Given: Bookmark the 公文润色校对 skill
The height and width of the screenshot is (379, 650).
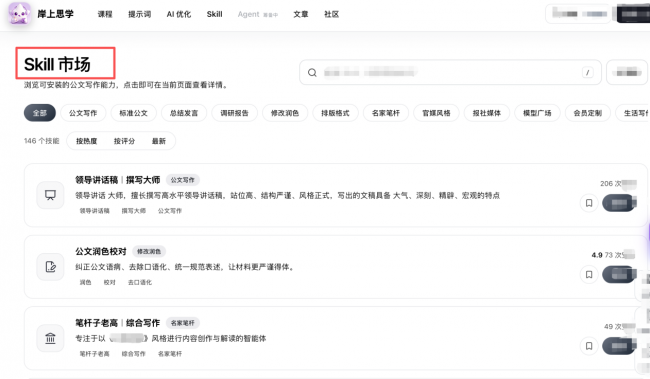Looking at the screenshot, I should pyautogui.click(x=589, y=275).
